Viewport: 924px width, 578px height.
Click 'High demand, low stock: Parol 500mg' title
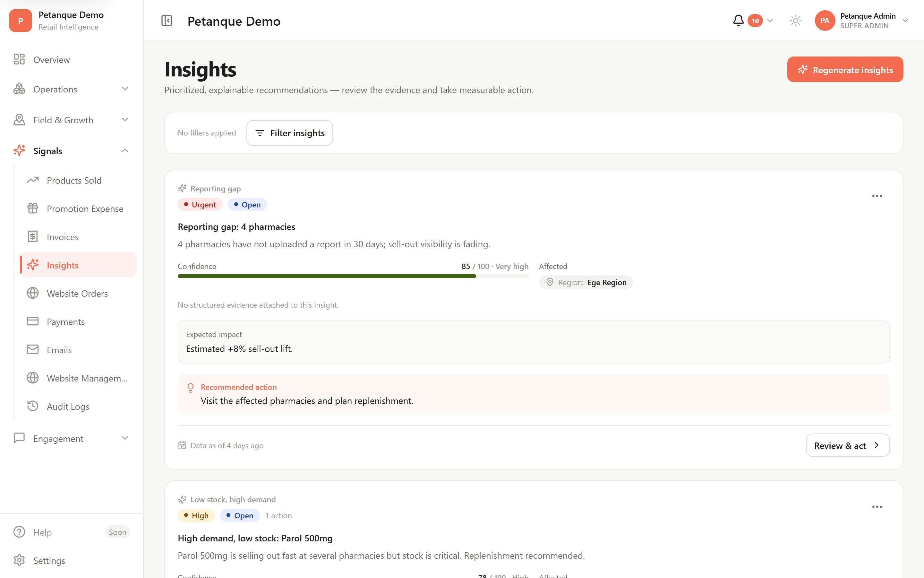[x=255, y=538]
